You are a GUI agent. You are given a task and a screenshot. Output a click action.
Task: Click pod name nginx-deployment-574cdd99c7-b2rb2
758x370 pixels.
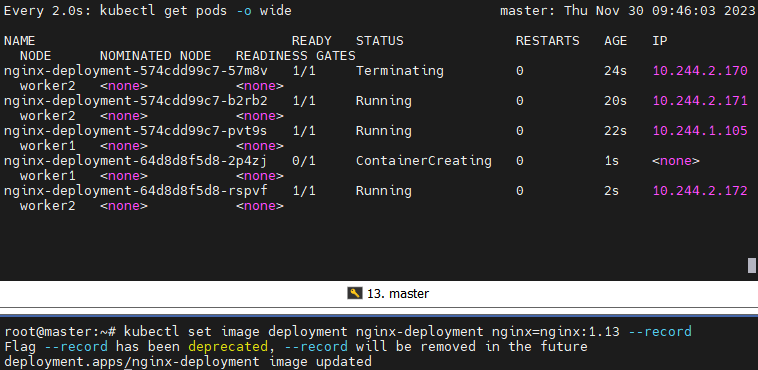135,101
